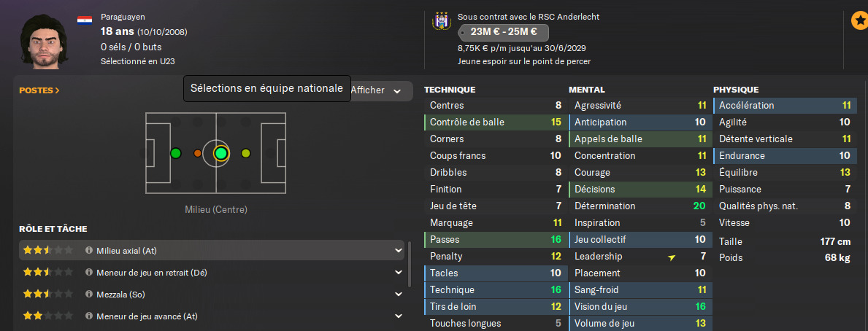The image size is (868, 331).
Task: Click info icon beside Meneur de jeu en retrait
Action: (89, 273)
